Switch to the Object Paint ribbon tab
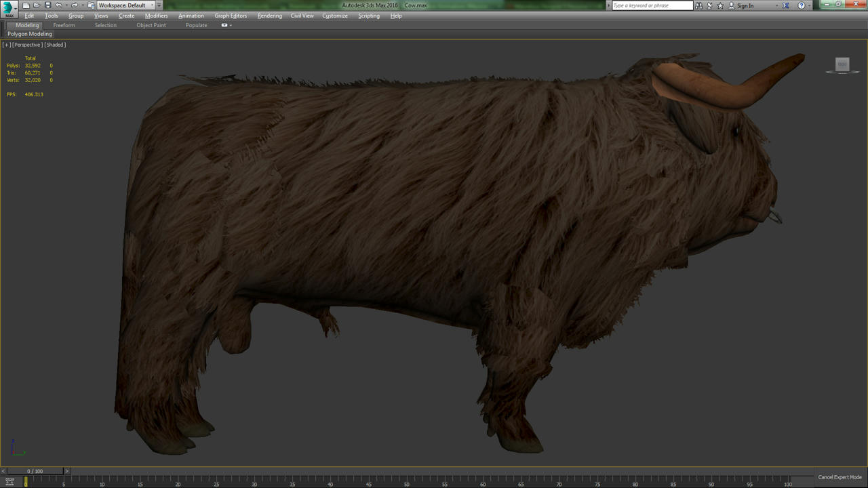Screen dimensions: 868x488 pos(151,25)
